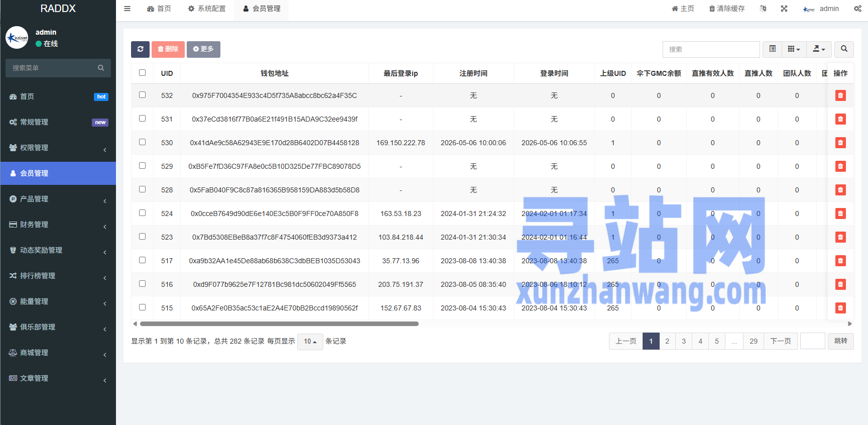
Task: Select 会员管理 in the sidebar
Action: [x=58, y=173]
